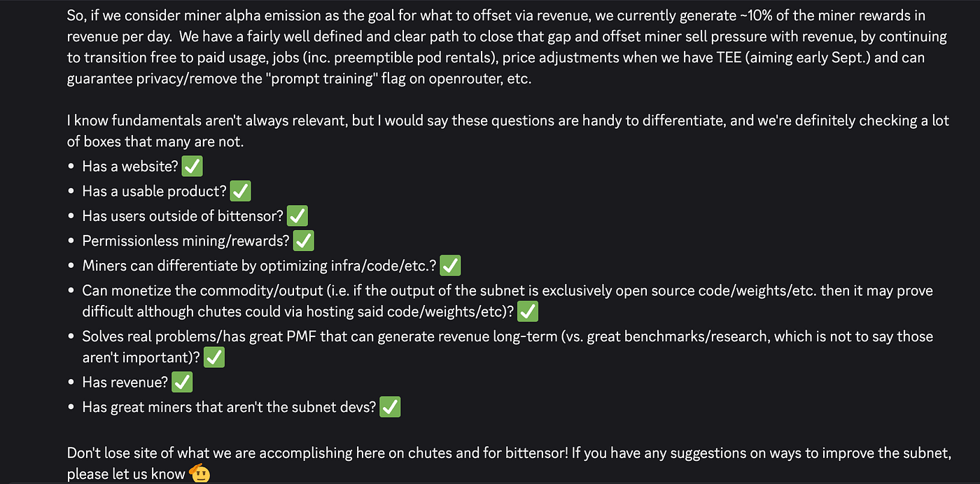Click the checkmark after 'hosting said code/weights/etc)?'
This screenshot has width=980, height=484.
point(528,311)
